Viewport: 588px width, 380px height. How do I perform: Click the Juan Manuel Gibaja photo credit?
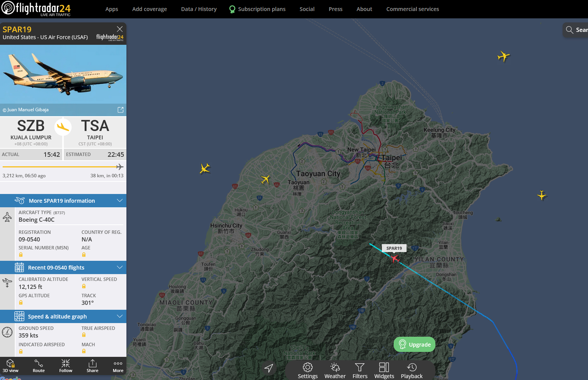pos(25,110)
